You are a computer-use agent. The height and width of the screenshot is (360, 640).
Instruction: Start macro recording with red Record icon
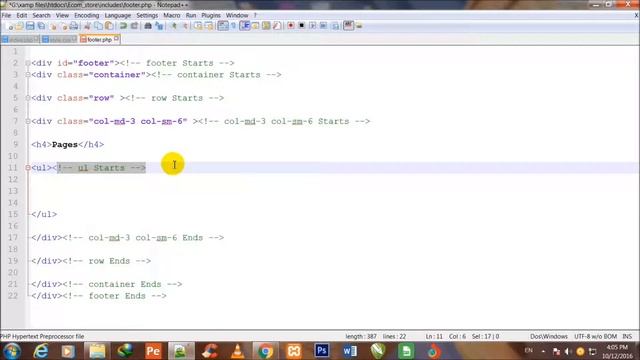(x=291, y=26)
